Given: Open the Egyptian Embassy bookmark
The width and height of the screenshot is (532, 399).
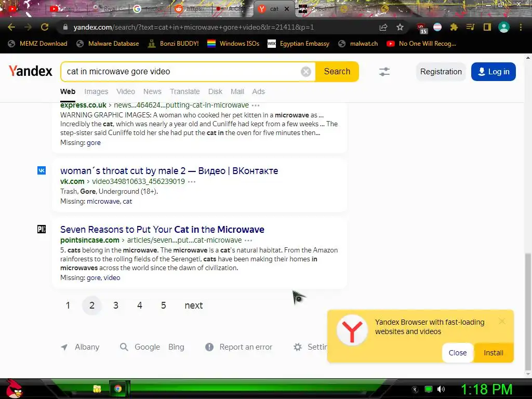Looking at the screenshot, I should (x=299, y=44).
